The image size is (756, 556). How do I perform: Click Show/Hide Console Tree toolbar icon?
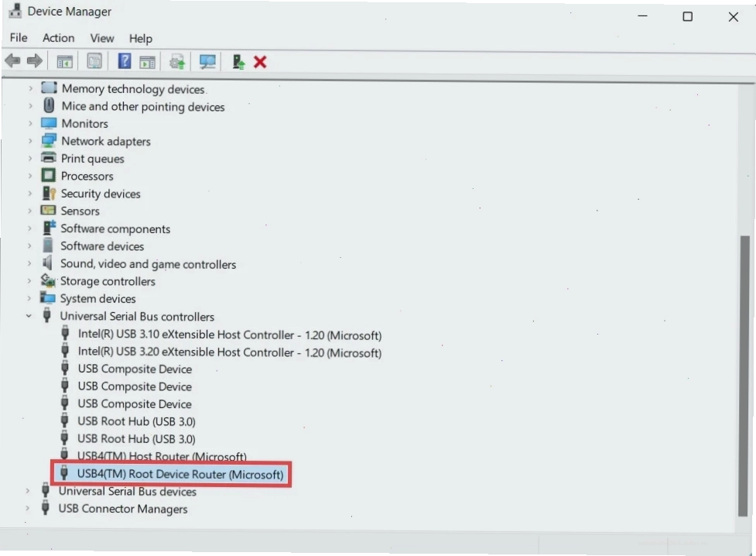click(x=64, y=62)
